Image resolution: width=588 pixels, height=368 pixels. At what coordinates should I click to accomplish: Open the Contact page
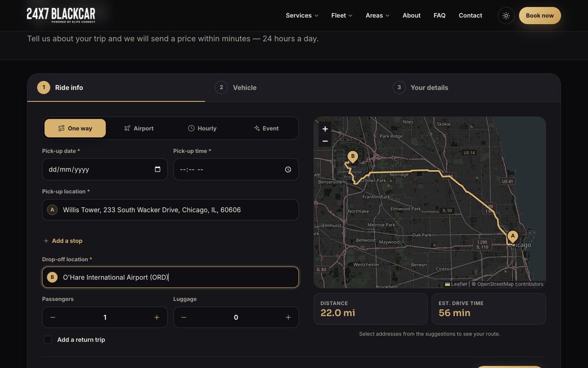click(x=470, y=16)
